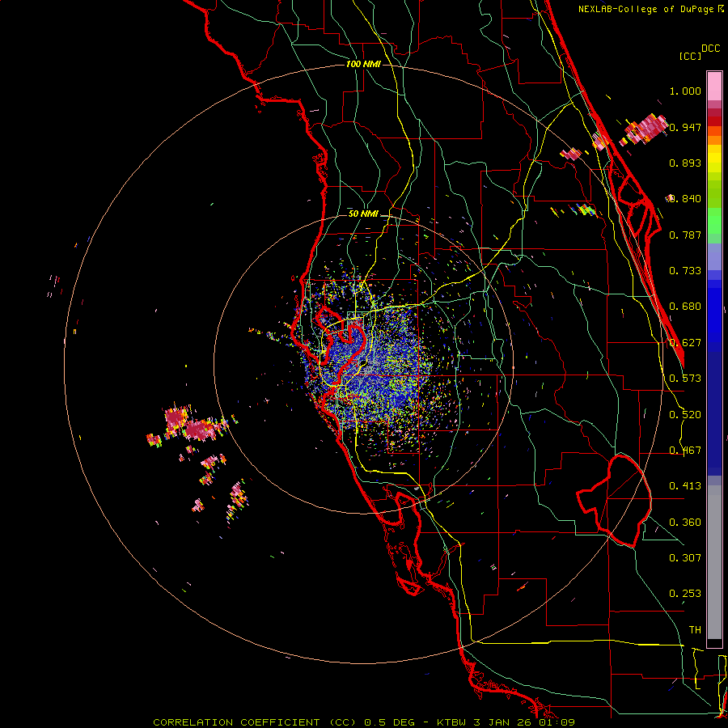The height and width of the screenshot is (728, 728).
Task: Click the 100 NMI range ring label
Action: 363,64
